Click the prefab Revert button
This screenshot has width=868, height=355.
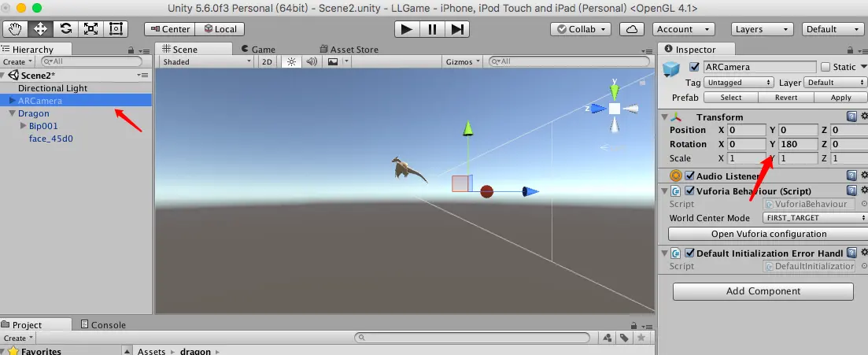click(786, 97)
